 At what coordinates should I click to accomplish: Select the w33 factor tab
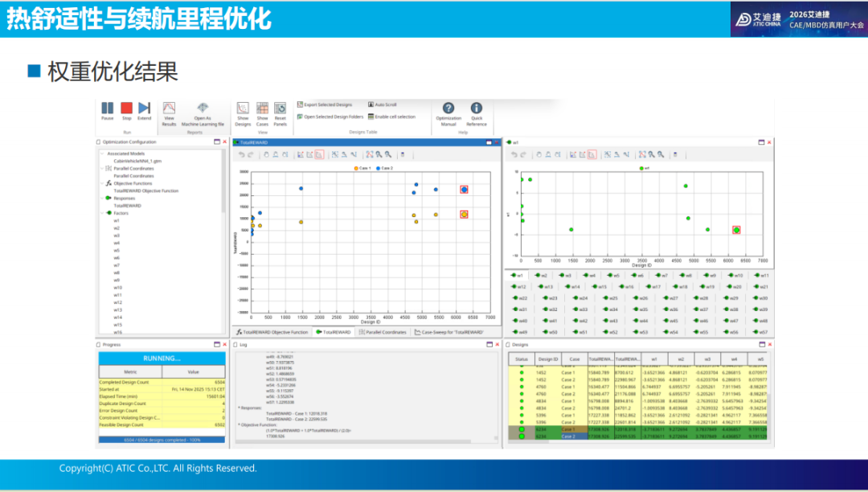(x=580, y=310)
